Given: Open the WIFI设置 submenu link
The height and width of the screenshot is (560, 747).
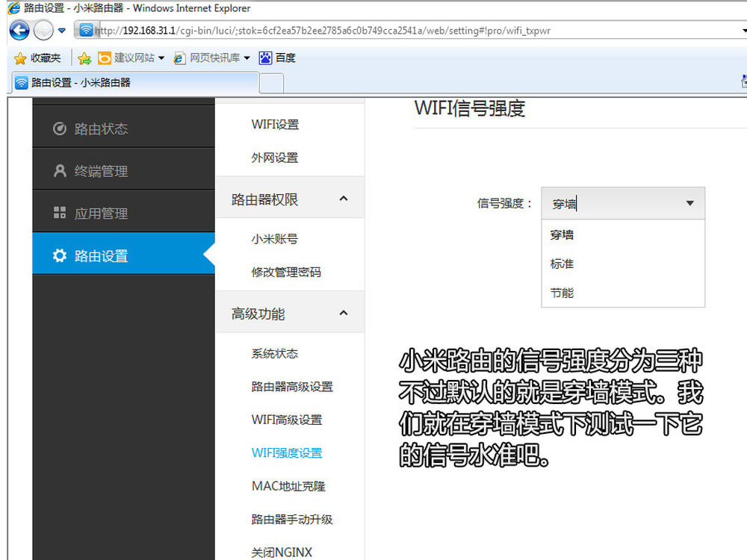Looking at the screenshot, I should point(276,125).
